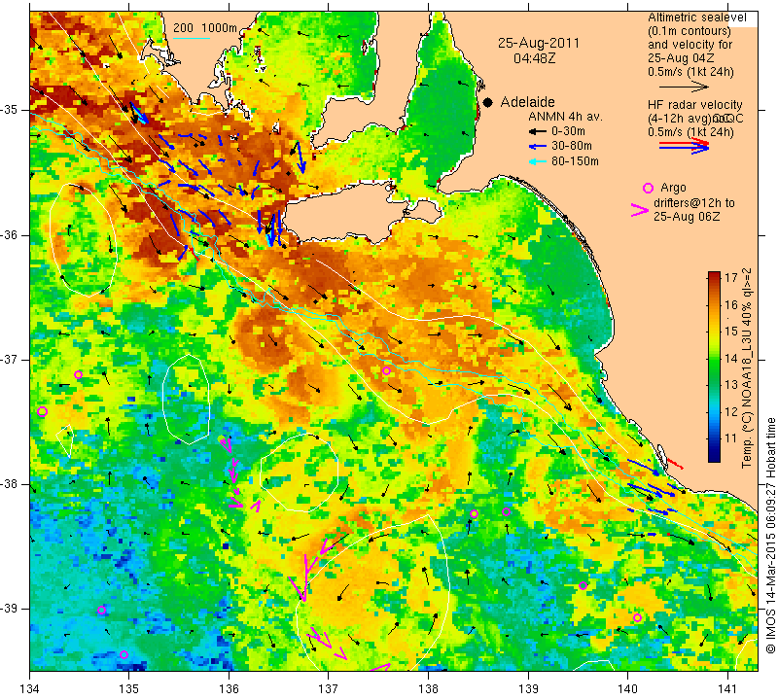Click the HF radar velocity heading
Image resolution: width=778 pixels, height=700 pixels.
694,105
